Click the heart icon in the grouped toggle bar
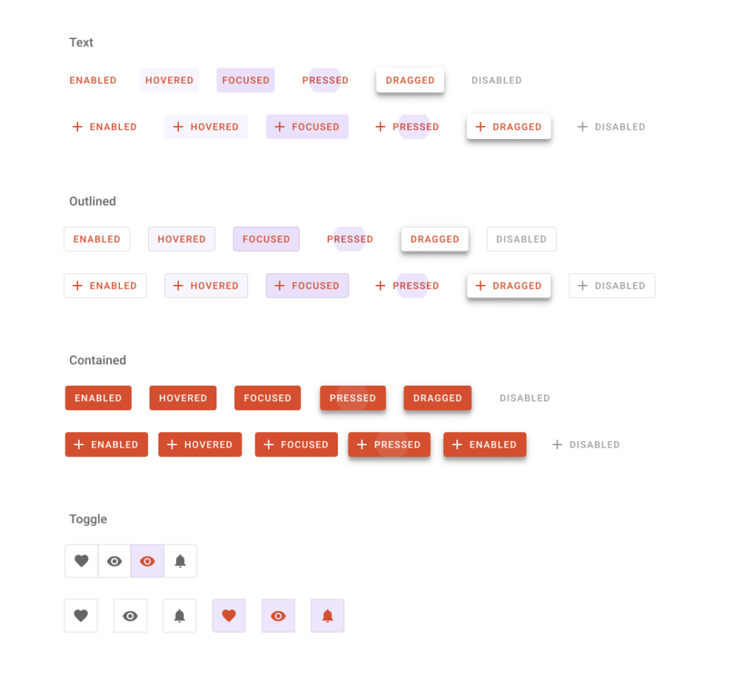 click(x=81, y=561)
